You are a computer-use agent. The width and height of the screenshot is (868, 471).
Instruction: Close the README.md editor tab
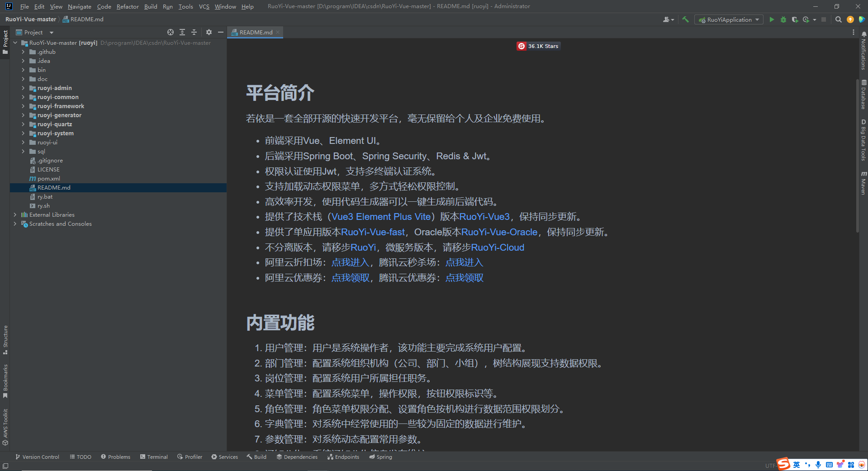click(278, 32)
